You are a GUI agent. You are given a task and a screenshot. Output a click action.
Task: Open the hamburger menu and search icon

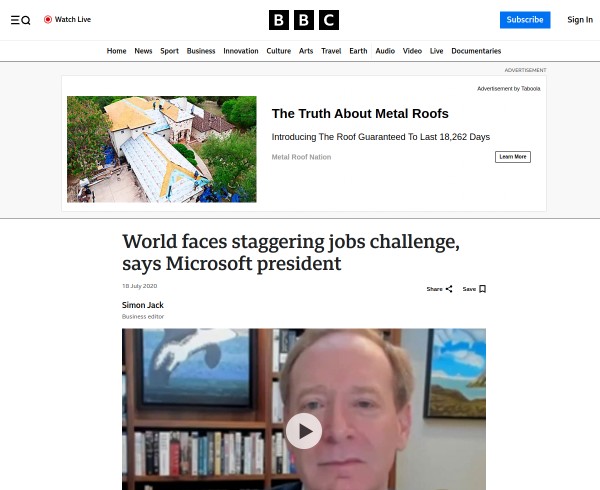20,20
